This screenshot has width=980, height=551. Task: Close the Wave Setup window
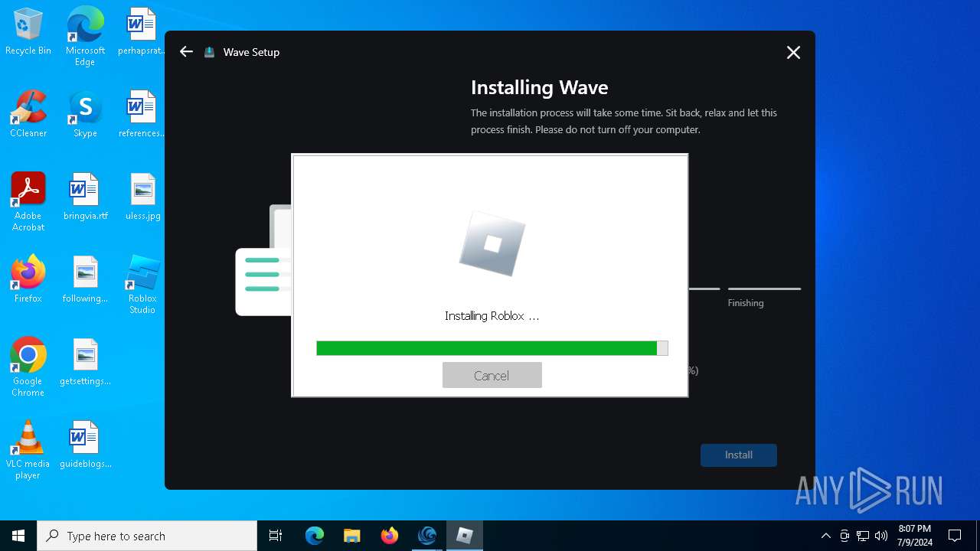(x=793, y=52)
